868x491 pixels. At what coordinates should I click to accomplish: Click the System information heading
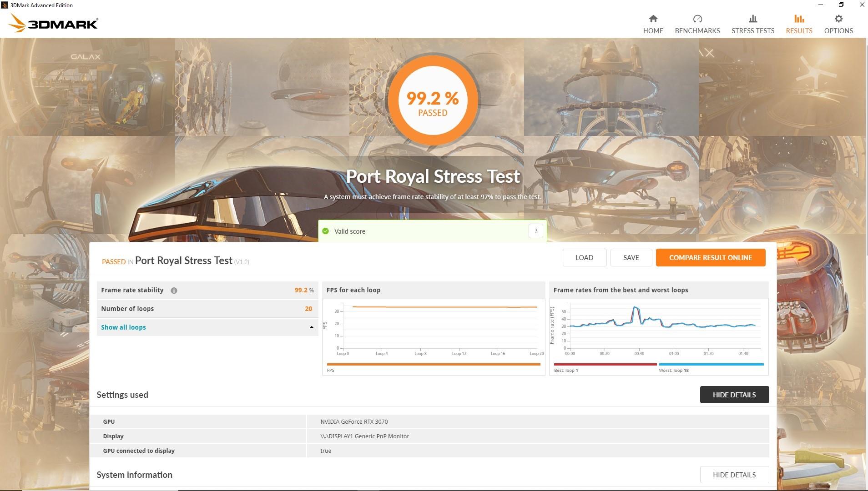134,475
